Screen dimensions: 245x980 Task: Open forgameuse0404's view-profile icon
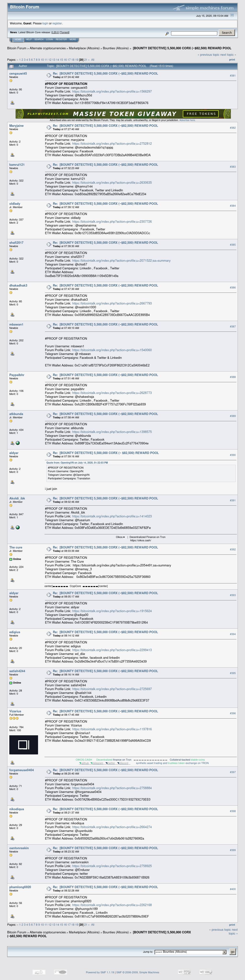tap(12, 799)
